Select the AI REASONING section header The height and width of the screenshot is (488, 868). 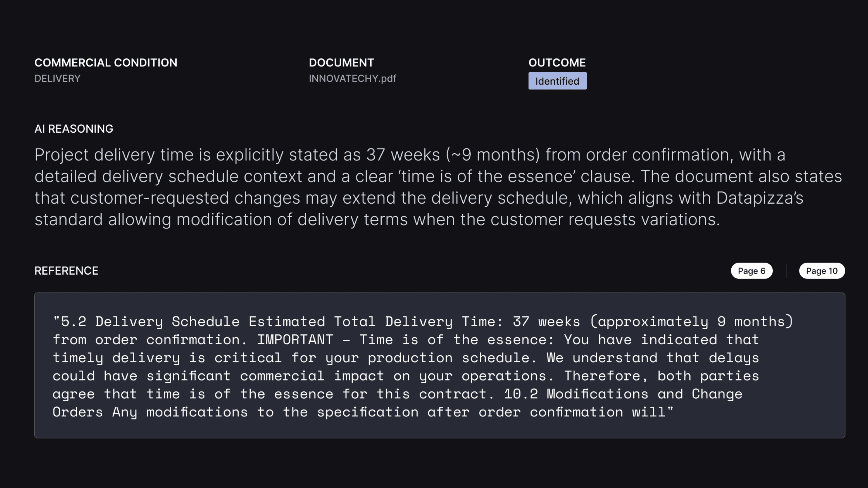click(x=74, y=129)
